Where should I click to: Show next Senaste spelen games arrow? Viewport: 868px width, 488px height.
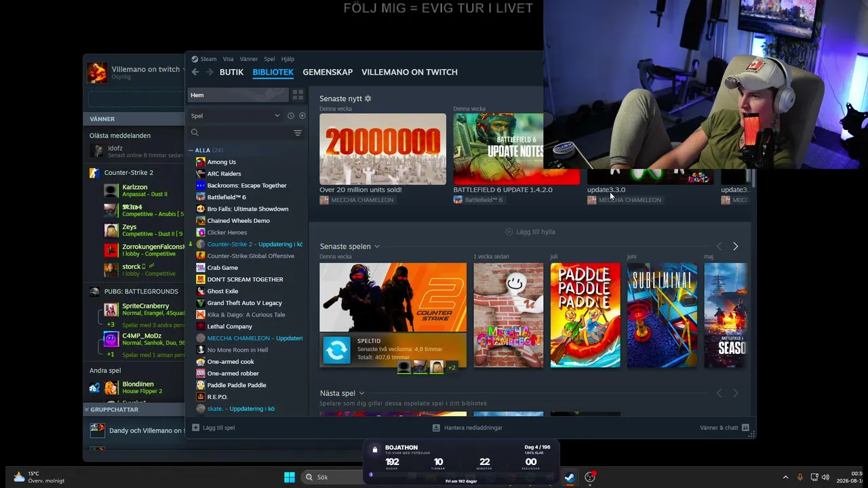(x=736, y=247)
